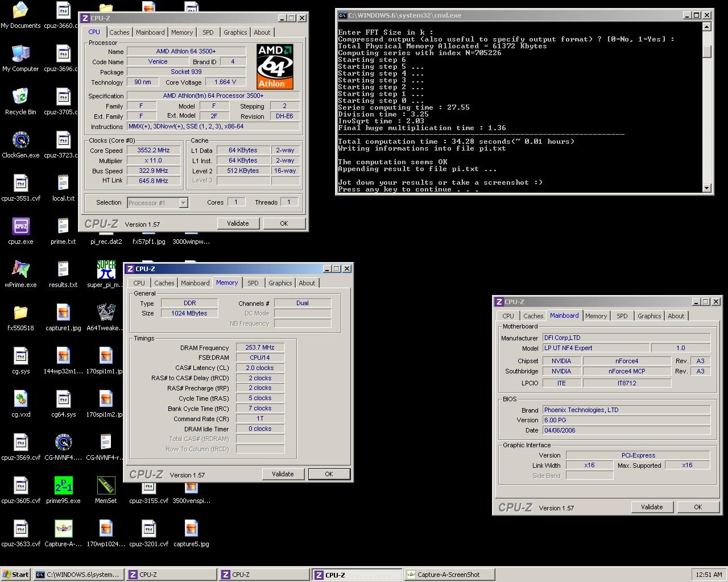The image size is (728, 582).
Task: Open About tab in Mainboard CPU-Z window
Action: click(676, 316)
